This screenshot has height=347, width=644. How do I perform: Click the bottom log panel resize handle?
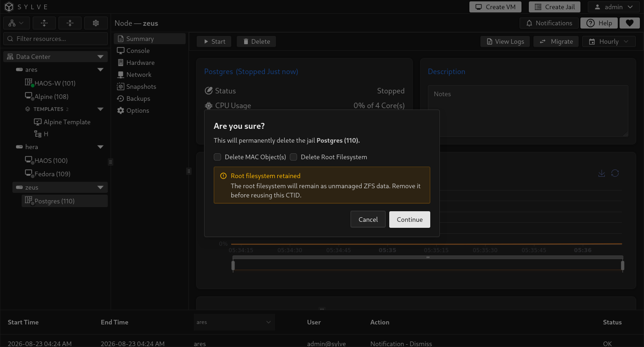pos(322,309)
